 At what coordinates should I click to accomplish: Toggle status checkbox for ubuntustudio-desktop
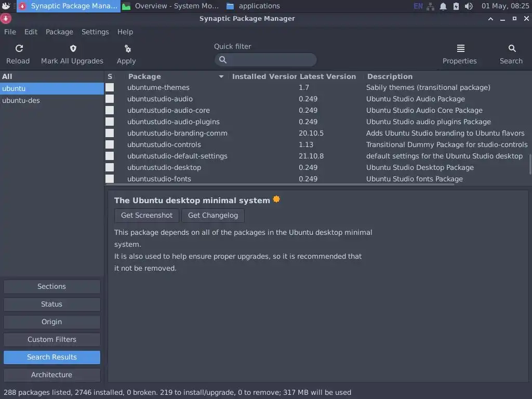110,167
